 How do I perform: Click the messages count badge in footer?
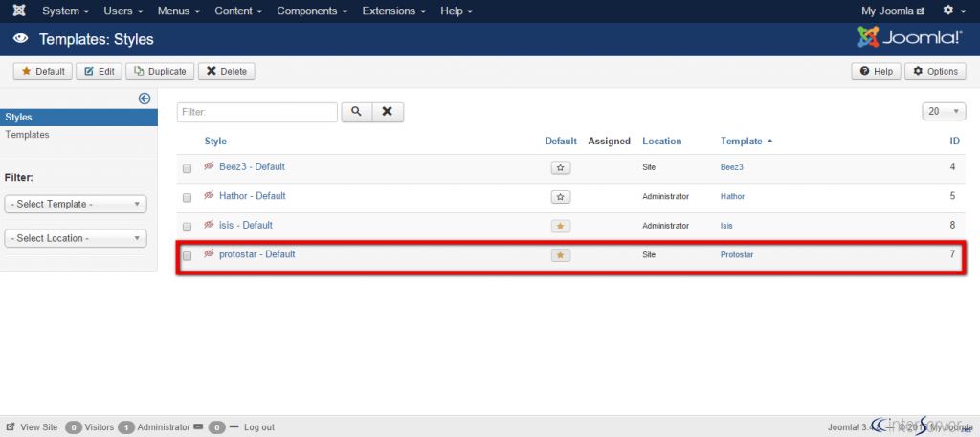[x=217, y=427]
